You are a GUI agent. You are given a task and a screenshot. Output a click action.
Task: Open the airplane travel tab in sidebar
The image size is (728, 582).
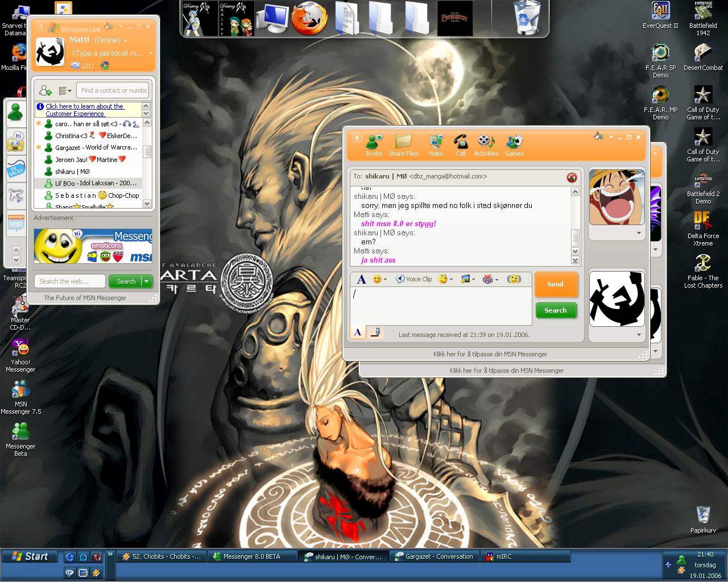(x=15, y=196)
